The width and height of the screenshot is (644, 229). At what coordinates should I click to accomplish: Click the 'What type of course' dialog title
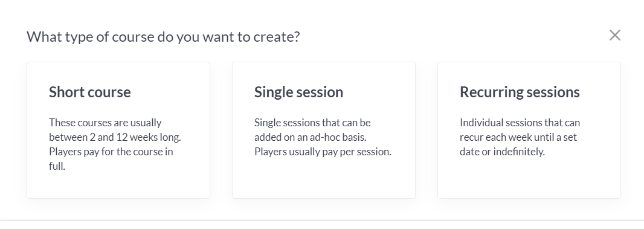[164, 37]
